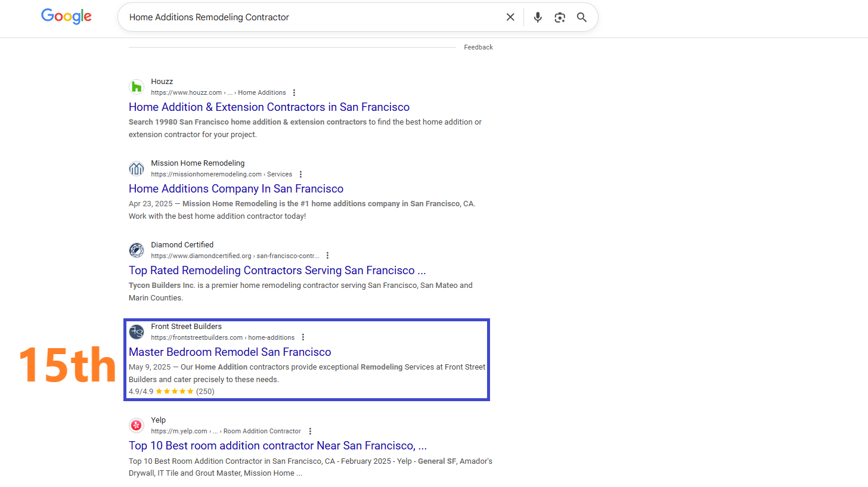Click the Houzz favicon
The width and height of the screenshot is (868, 487).
point(137,87)
